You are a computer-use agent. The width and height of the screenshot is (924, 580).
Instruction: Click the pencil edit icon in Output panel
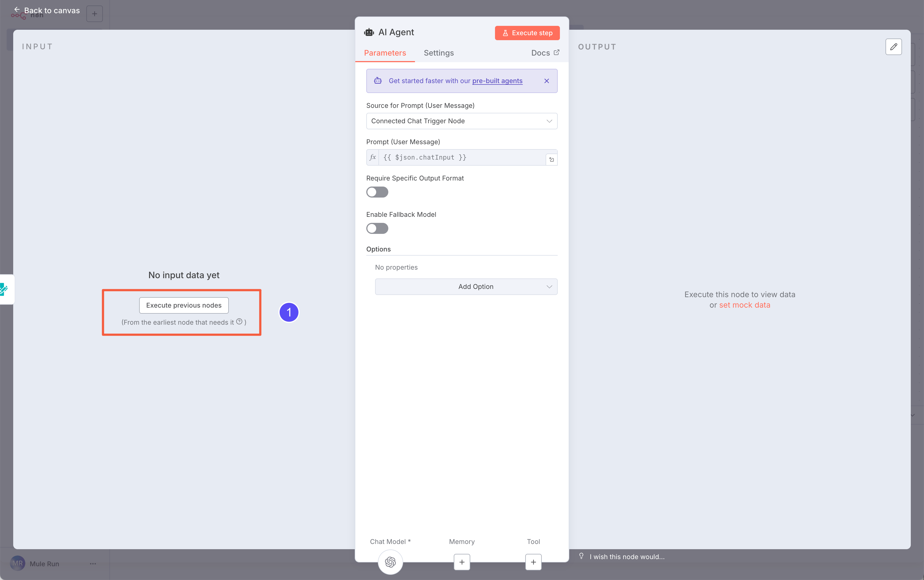point(893,47)
